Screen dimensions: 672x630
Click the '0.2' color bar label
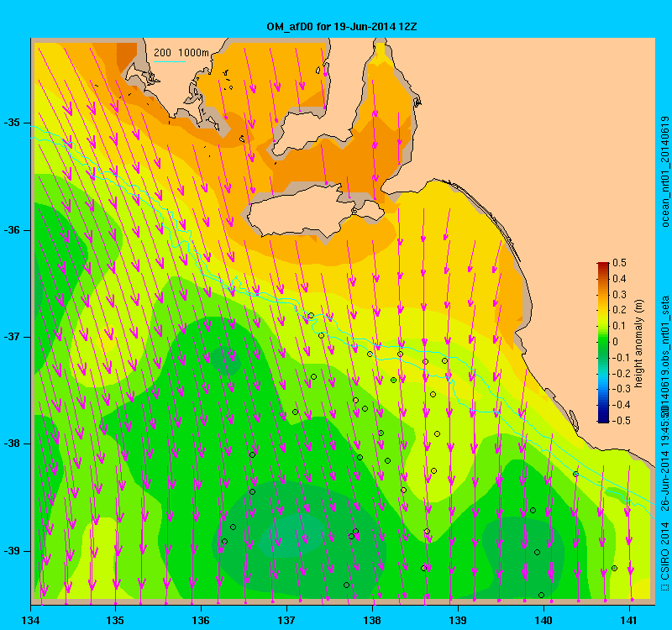click(620, 310)
